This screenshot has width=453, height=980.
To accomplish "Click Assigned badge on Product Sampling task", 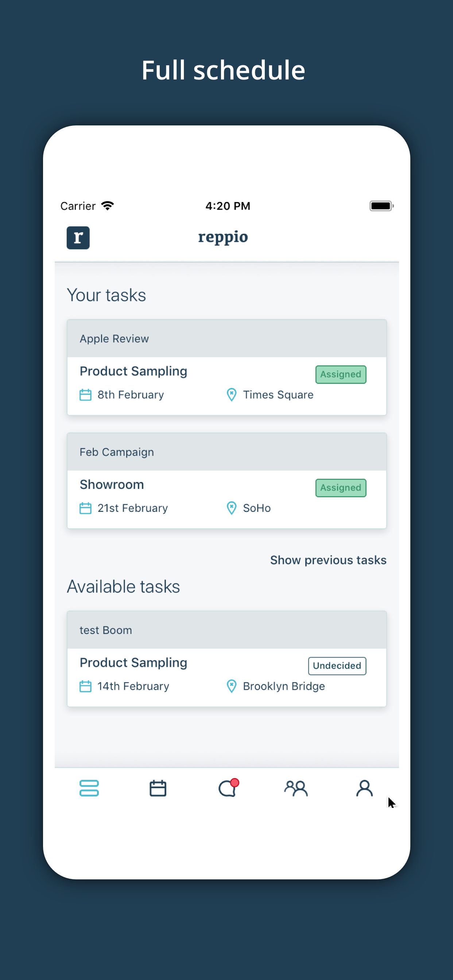I will coord(341,374).
